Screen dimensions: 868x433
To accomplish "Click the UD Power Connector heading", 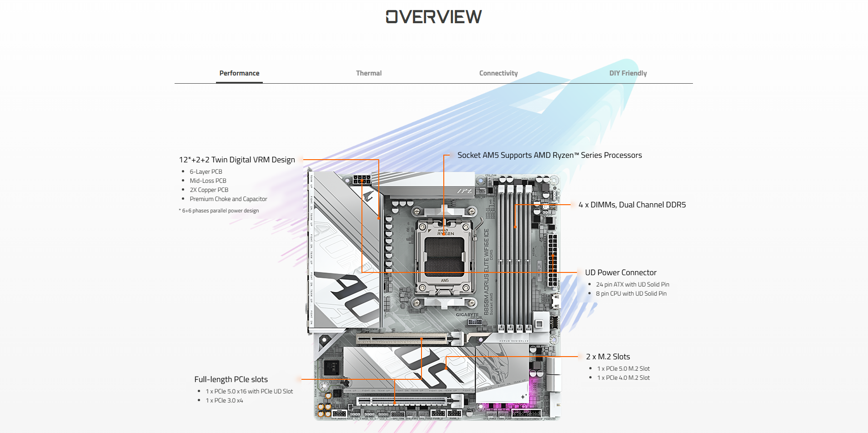I will [x=621, y=272].
